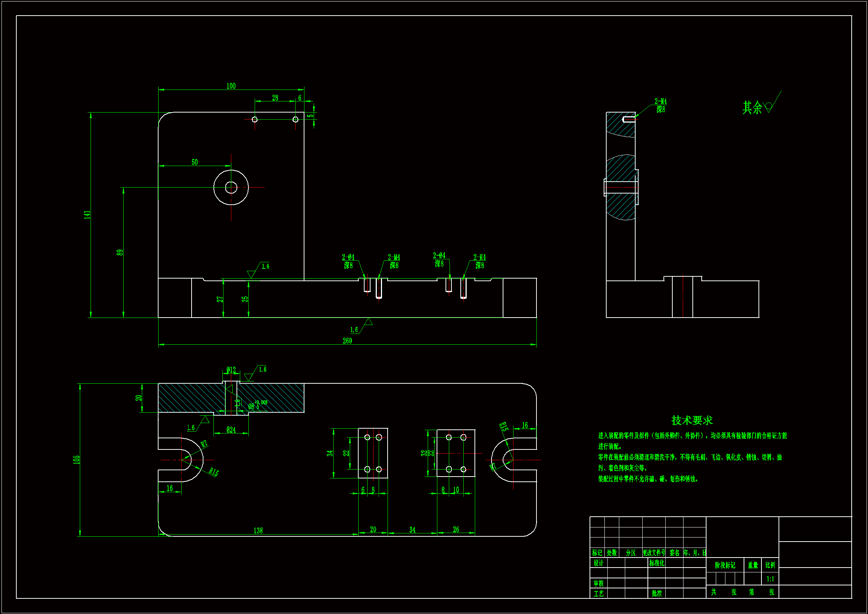Click the large concentric circle hole center
The height and width of the screenshot is (614, 868).
[231, 187]
